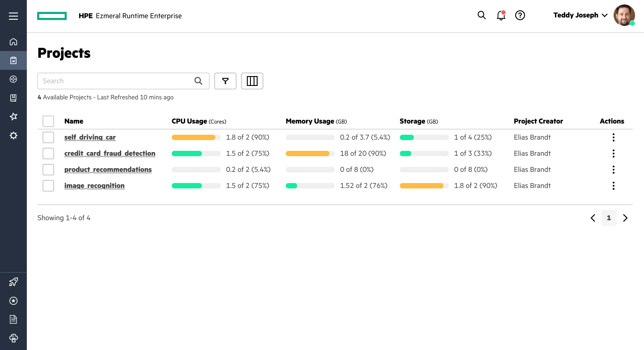644x350 pixels.
Task: Open the self_driving_car project link
Action: click(x=90, y=137)
